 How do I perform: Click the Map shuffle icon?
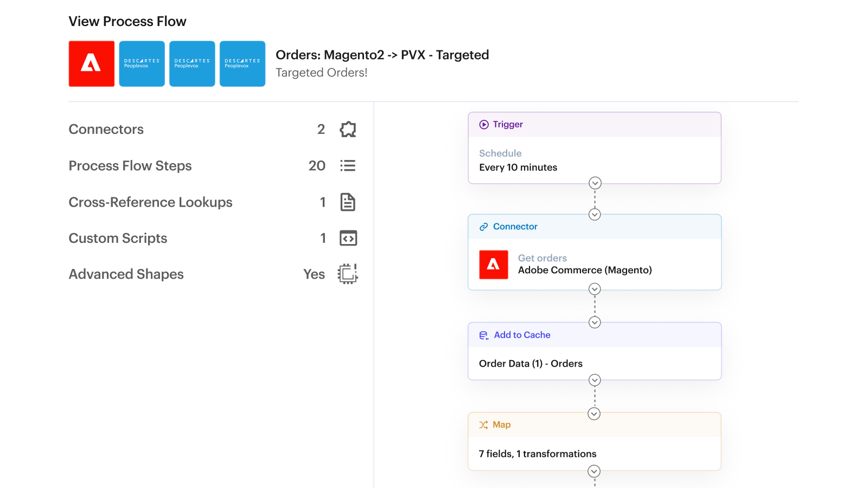(x=483, y=425)
